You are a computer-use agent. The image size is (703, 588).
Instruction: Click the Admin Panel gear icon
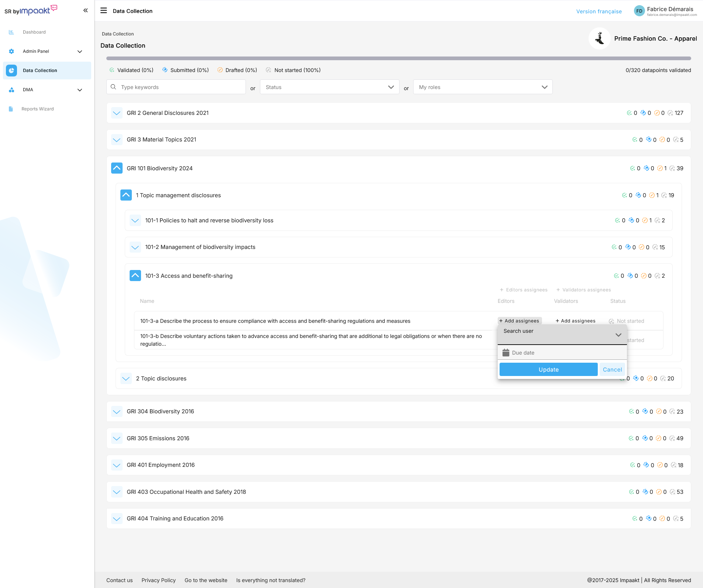(11, 51)
